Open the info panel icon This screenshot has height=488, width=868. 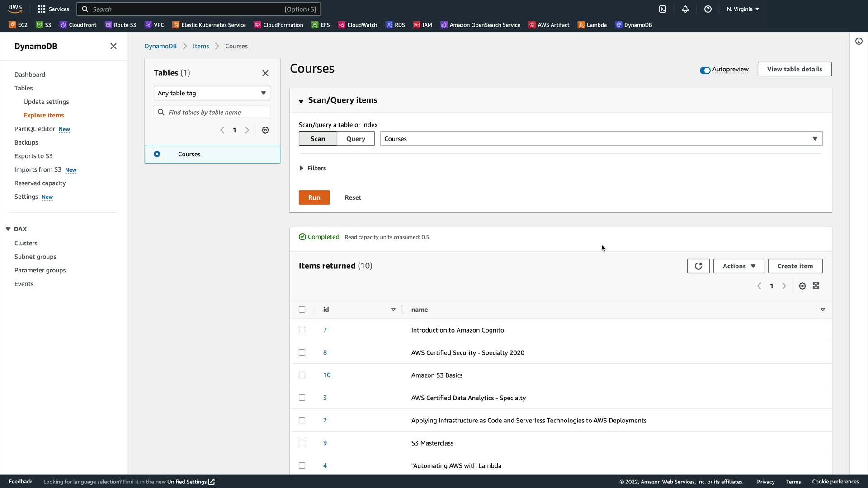pos(859,42)
